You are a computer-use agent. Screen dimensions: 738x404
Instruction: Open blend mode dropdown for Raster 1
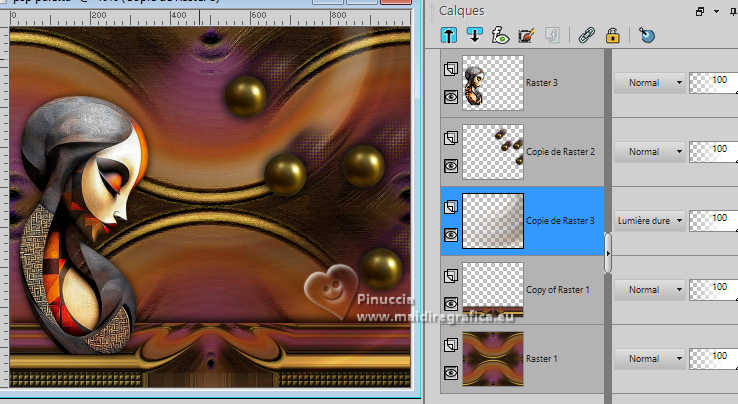(650, 358)
